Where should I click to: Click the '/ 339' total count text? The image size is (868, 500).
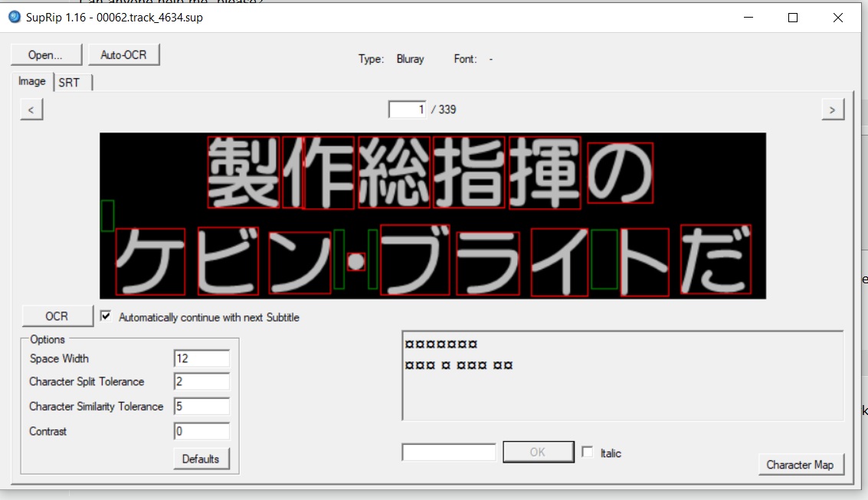pyautogui.click(x=444, y=109)
